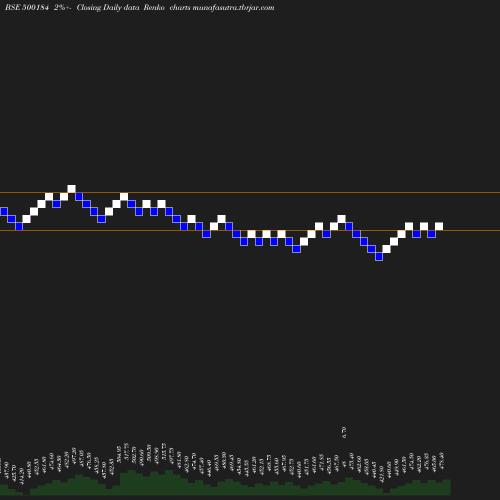
Task: Click the last white brick of the chart
Action: pyautogui.click(x=439, y=226)
